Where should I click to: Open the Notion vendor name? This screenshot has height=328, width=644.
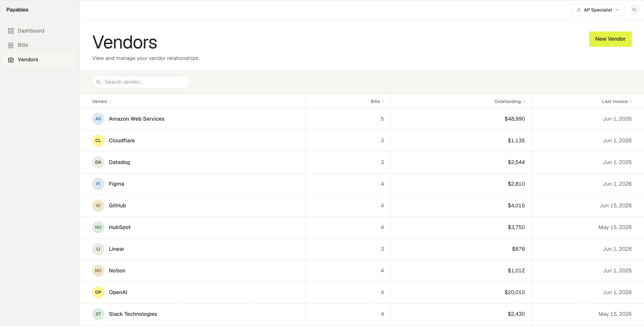point(117,271)
